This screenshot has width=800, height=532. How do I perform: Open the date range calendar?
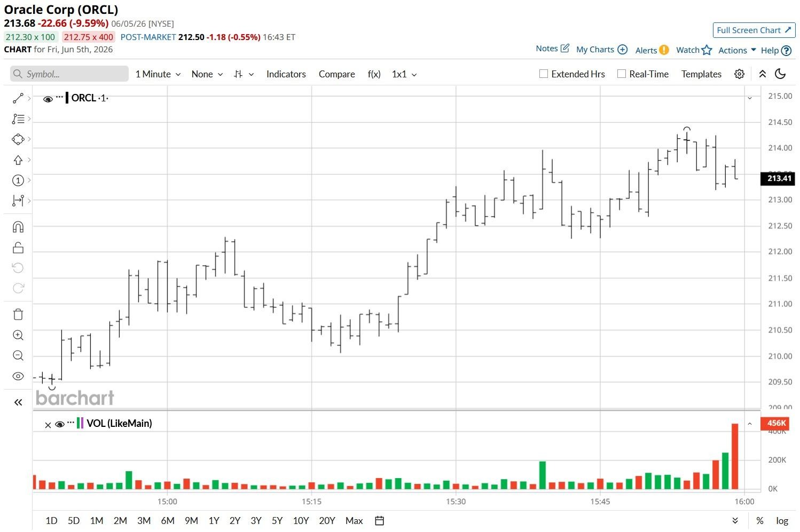[x=379, y=521]
